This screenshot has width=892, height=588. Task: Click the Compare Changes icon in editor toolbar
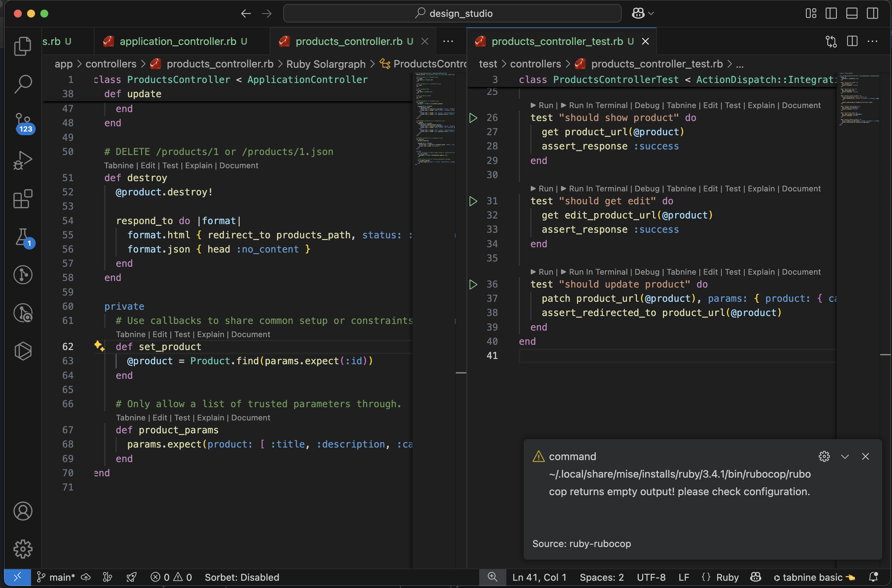[831, 41]
